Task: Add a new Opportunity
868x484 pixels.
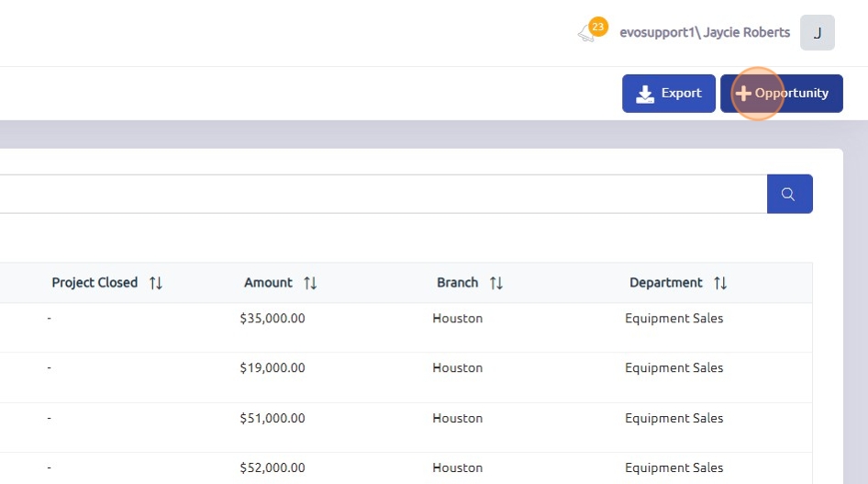Action: 782,94
